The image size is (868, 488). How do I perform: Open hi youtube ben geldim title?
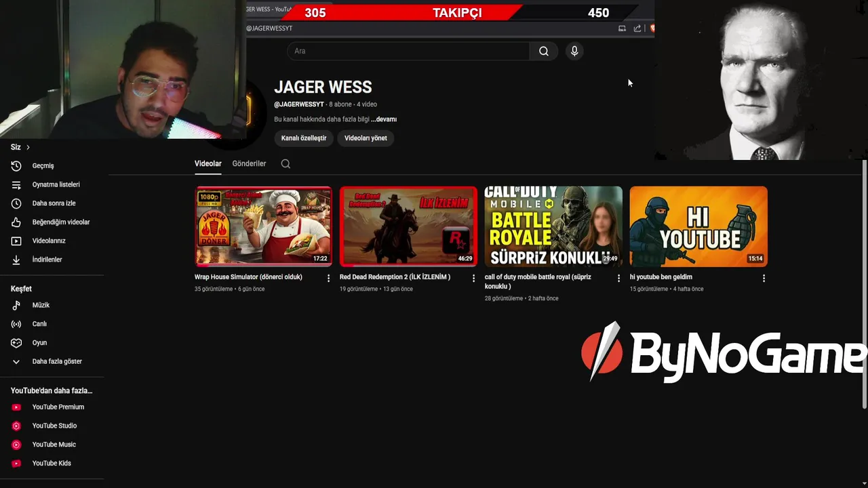click(x=660, y=277)
